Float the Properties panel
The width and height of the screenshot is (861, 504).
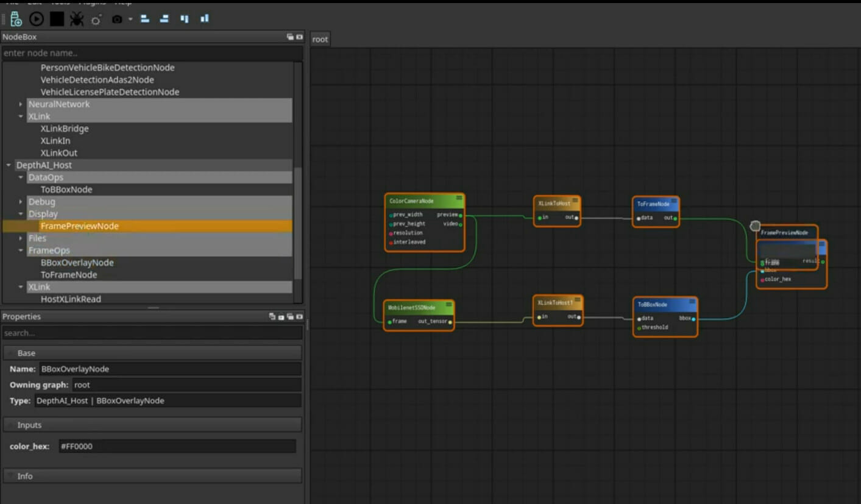(x=291, y=317)
